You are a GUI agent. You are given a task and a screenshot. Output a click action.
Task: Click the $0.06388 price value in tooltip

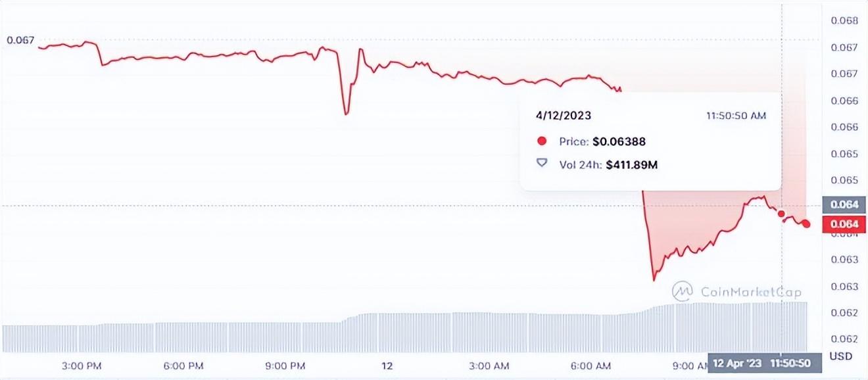click(619, 141)
